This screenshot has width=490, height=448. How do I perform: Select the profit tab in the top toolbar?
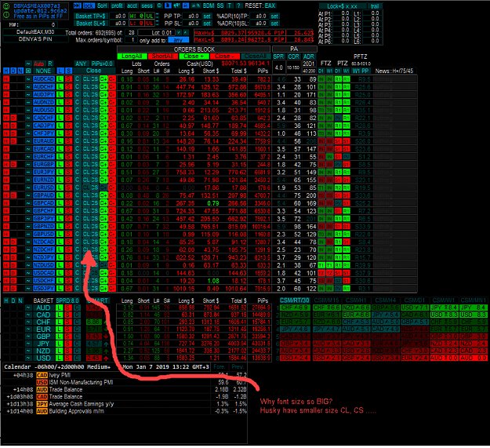pos(117,5)
